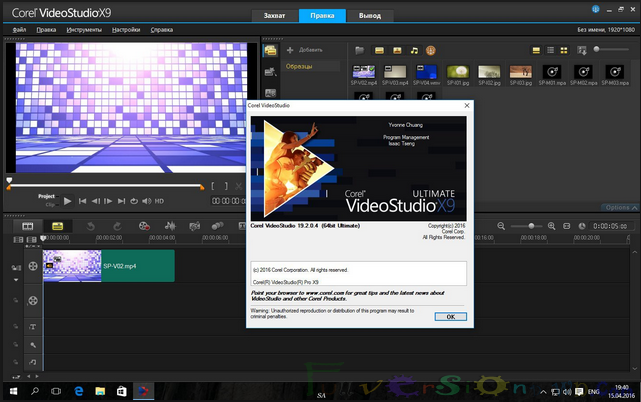This screenshot has width=641, height=402.
Task: Jump to the project end
Action: coord(121,201)
